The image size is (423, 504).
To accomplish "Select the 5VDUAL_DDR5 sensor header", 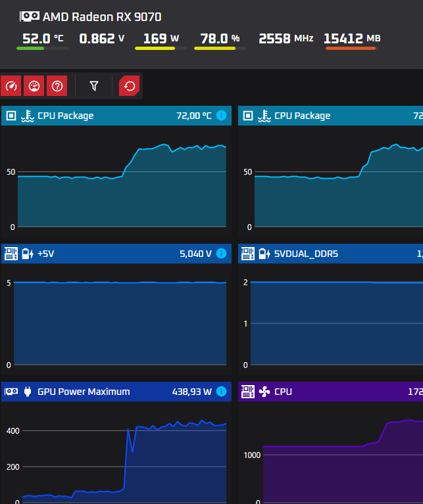I will pyautogui.click(x=330, y=254).
